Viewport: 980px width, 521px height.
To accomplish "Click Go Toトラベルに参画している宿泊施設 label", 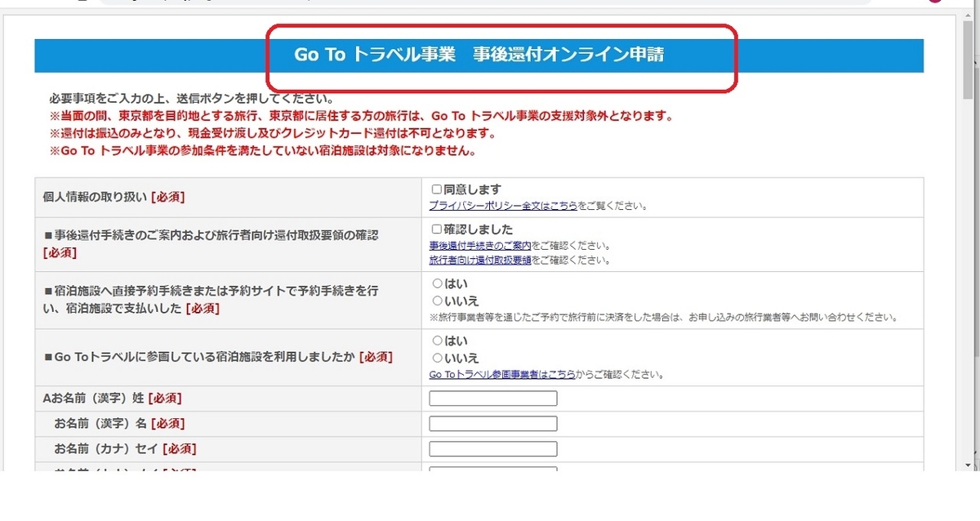I will [x=217, y=357].
